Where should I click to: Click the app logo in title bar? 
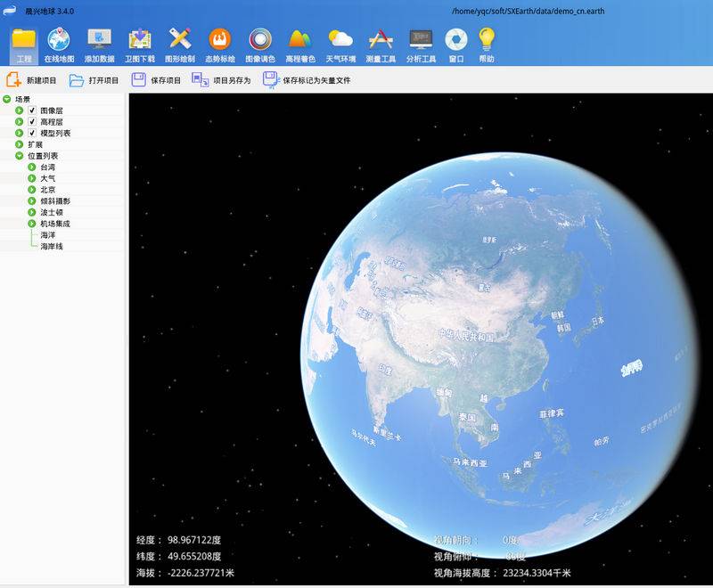(x=10, y=10)
